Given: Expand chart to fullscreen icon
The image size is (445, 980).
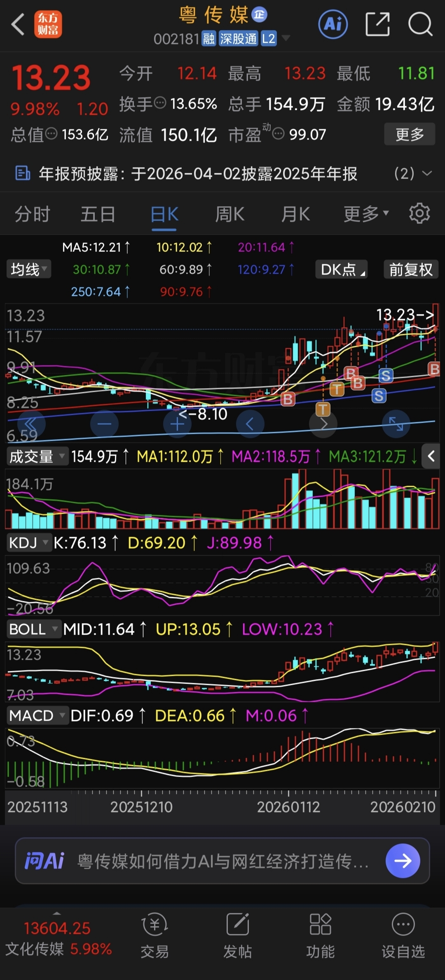Looking at the screenshot, I should (396, 424).
